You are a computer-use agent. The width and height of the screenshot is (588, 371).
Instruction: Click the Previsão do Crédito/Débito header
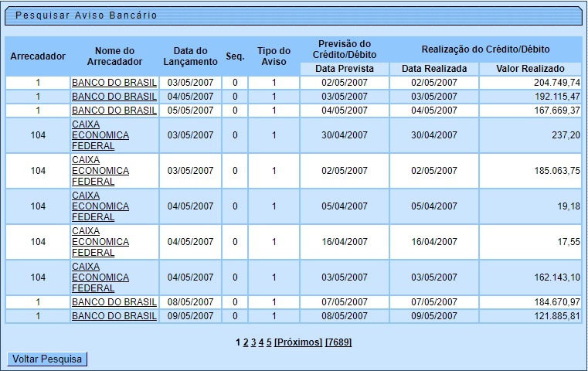345,49
